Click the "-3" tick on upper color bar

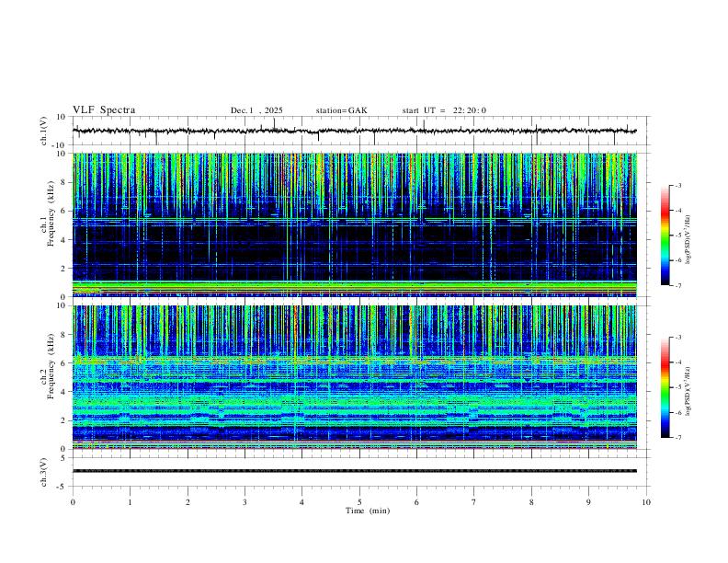[x=677, y=185]
